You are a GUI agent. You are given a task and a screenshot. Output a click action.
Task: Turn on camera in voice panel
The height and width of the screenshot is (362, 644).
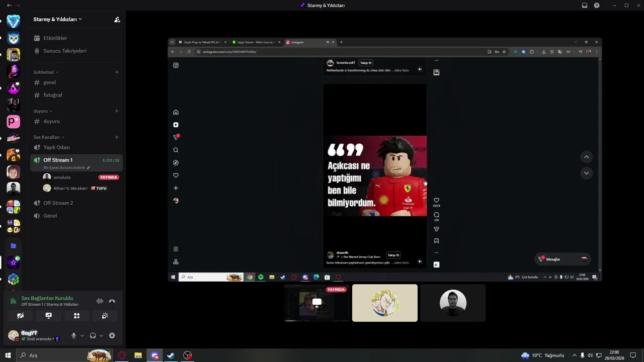point(20,316)
